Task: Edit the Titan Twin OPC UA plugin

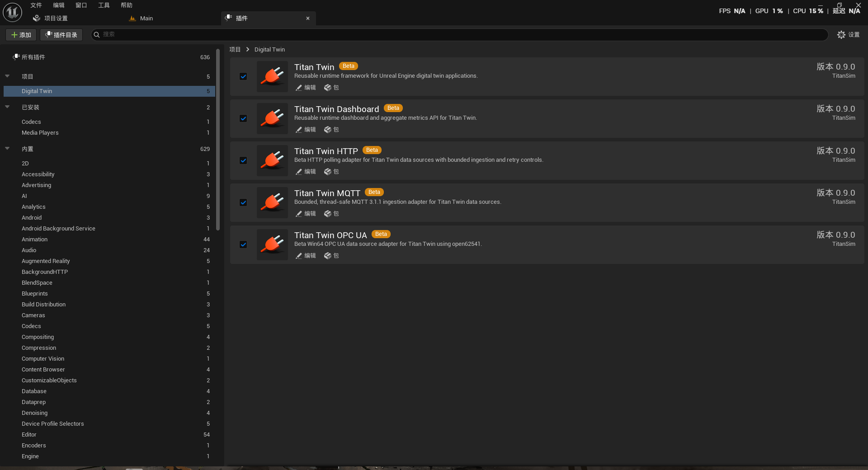Action: coord(306,256)
